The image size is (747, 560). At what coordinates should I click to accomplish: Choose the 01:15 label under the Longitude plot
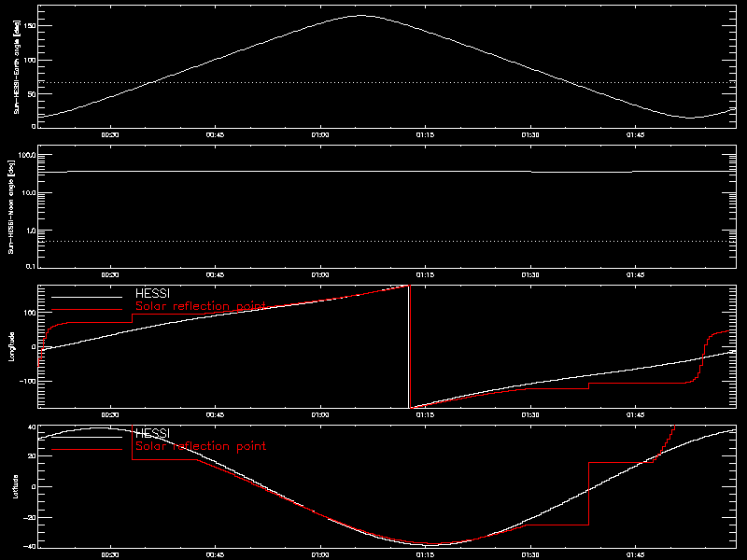(425, 415)
